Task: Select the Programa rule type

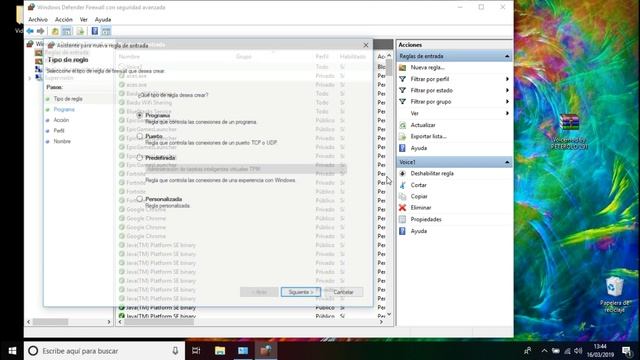Action: pos(140,116)
